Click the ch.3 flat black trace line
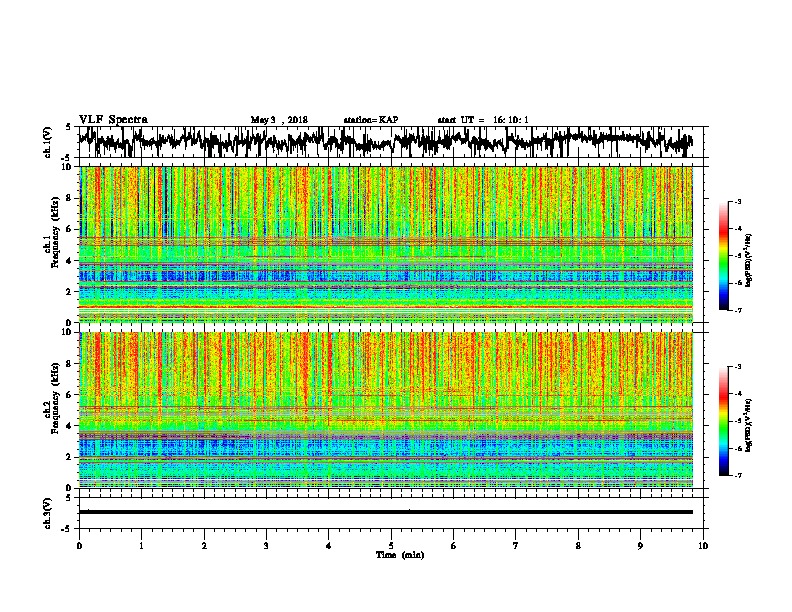 tap(386, 512)
